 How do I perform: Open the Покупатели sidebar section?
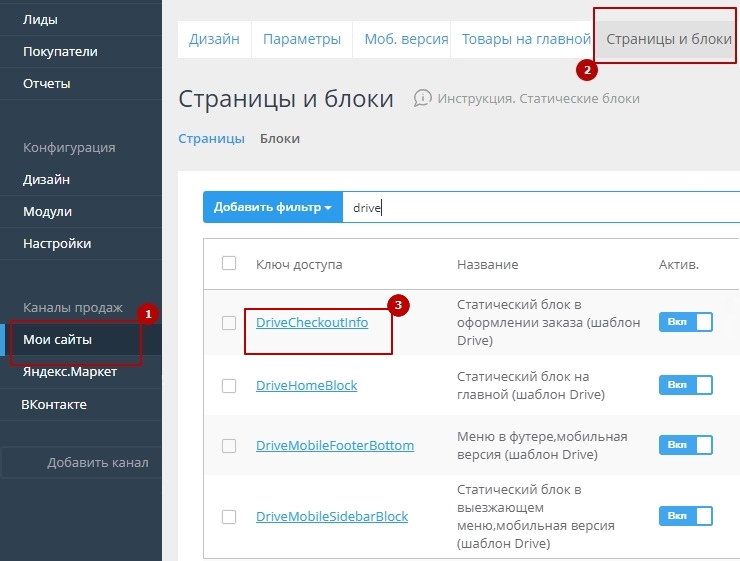tap(60, 51)
